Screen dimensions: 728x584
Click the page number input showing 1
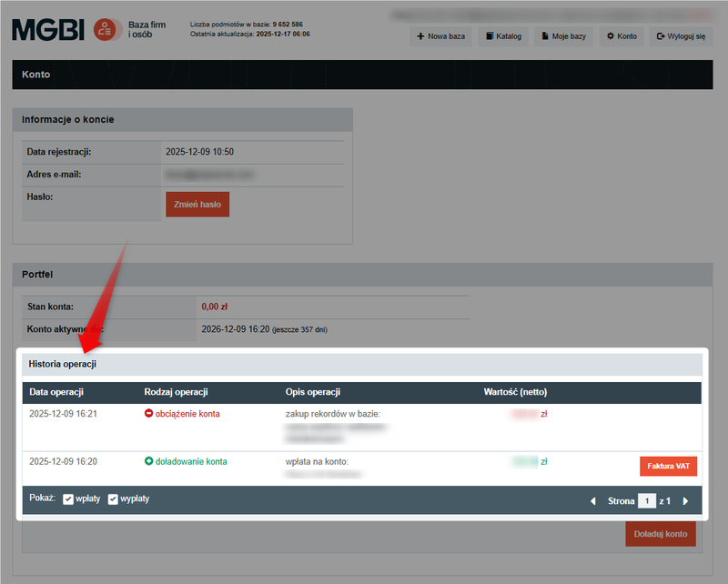point(647,500)
